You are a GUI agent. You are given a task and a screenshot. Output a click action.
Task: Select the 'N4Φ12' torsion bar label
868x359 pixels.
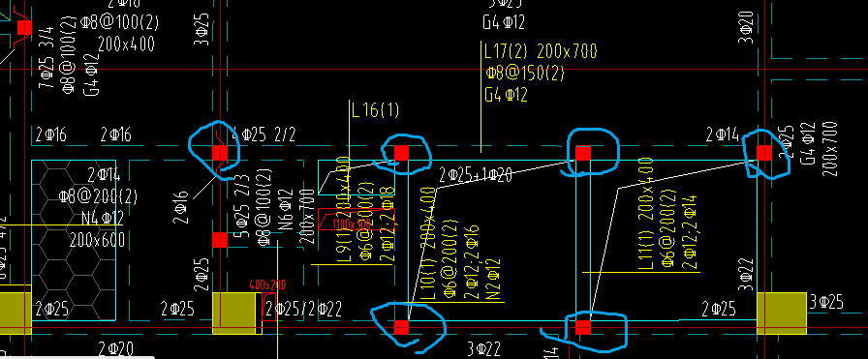[x=103, y=219]
